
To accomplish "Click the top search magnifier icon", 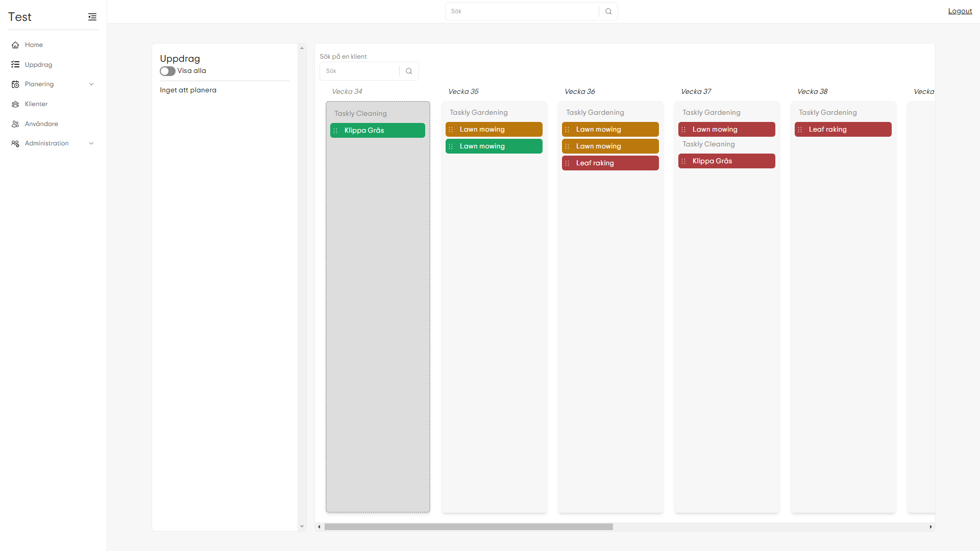I will point(608,11).
